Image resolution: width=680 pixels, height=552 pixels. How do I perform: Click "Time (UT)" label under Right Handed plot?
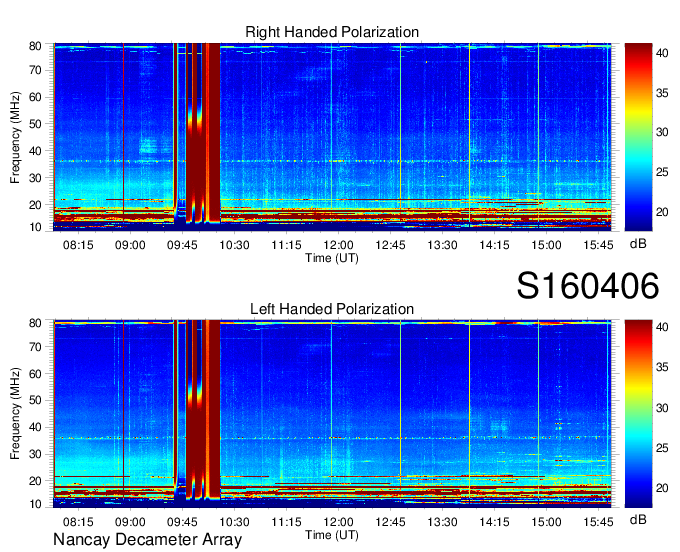(x=332, y=258)
